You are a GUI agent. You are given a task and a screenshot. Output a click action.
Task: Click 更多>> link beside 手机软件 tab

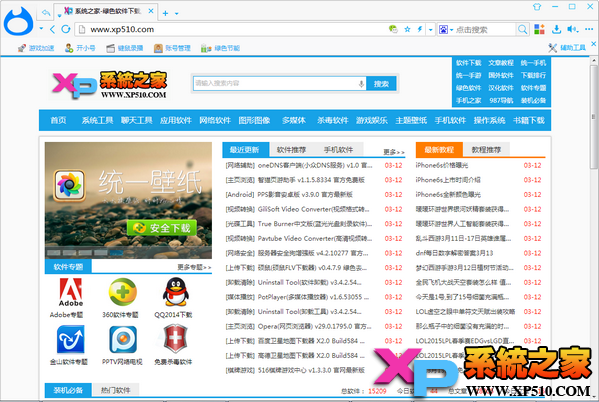394,152
